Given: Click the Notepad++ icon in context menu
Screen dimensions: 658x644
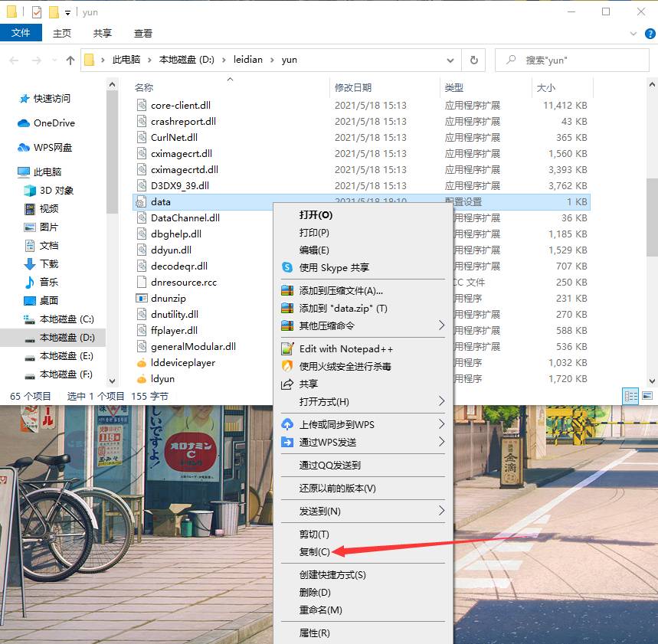Looking at the screenshot, I should (287, 348).
